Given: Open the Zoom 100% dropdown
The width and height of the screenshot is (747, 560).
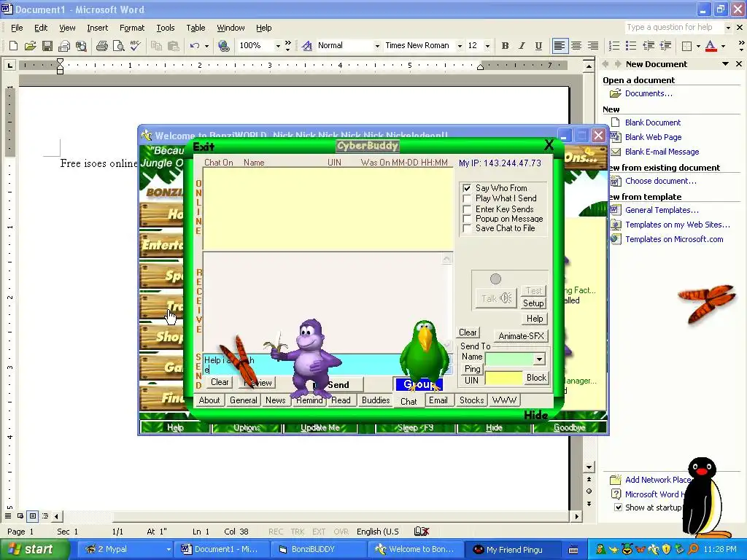Looking at the screenshot, I should point(278,46).
